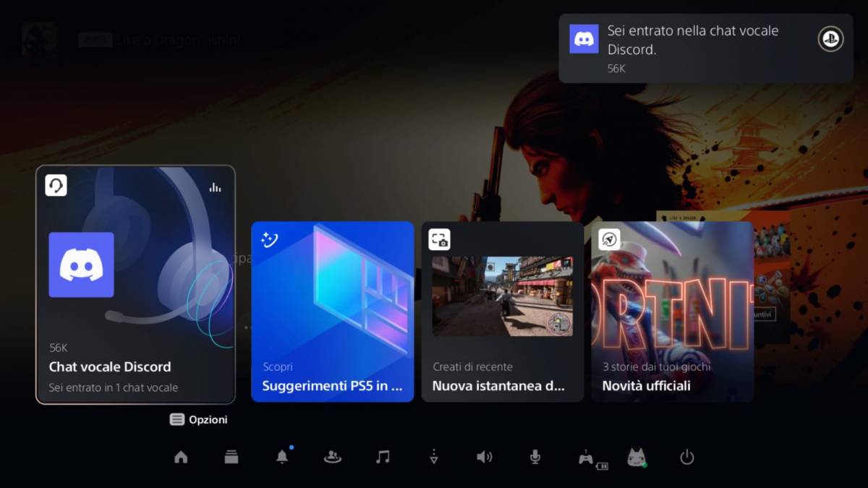Click PlayStation button icon in notification
Viewport: 868px width, 488px height.
coord(830,39)
